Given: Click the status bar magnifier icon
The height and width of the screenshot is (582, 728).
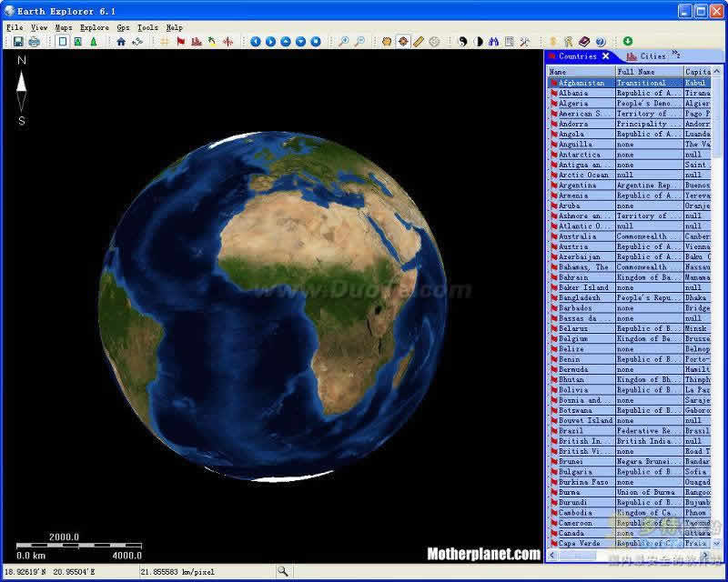Looking at the screenshot, I should point(282,571).
